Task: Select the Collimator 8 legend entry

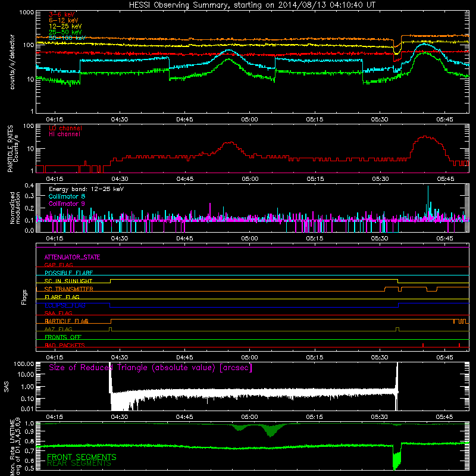Action: point(67,196)
